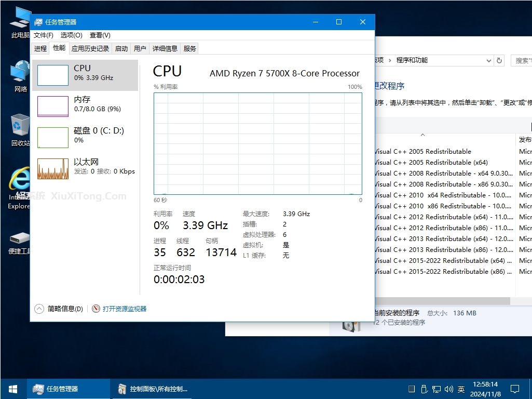
Task: Click the Task Manager title bar icon
Action: click(x=38, y=22)
